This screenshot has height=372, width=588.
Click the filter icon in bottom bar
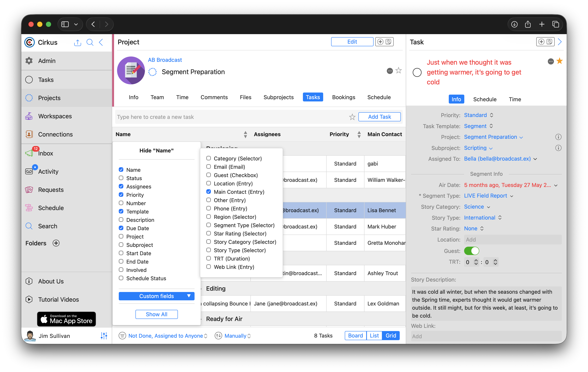(x=122, y=336)
